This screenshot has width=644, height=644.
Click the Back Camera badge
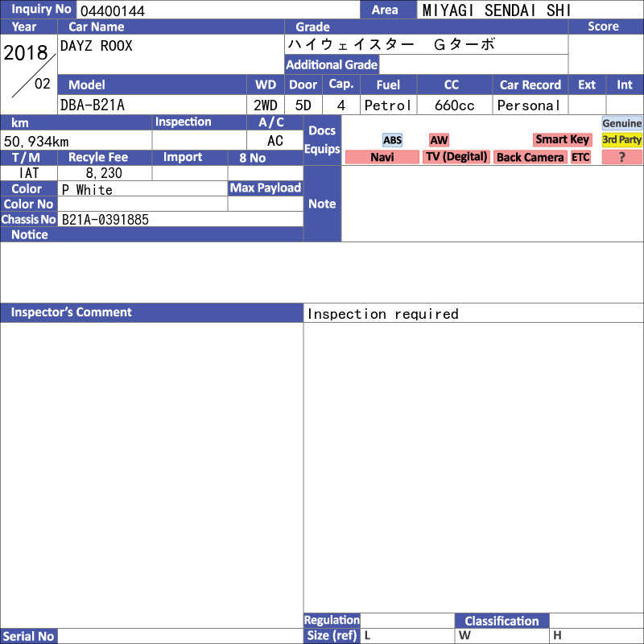[x=530, y=157]
